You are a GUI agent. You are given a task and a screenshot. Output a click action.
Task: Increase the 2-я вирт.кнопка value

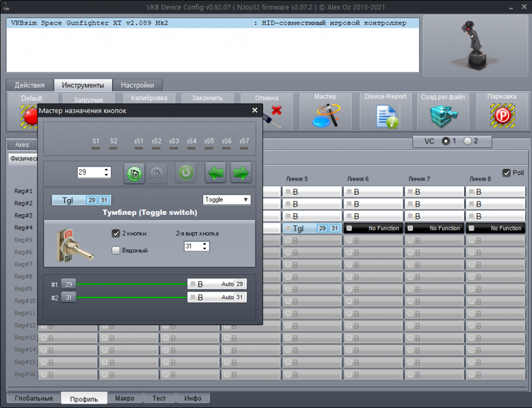click(x=205, y=243)
